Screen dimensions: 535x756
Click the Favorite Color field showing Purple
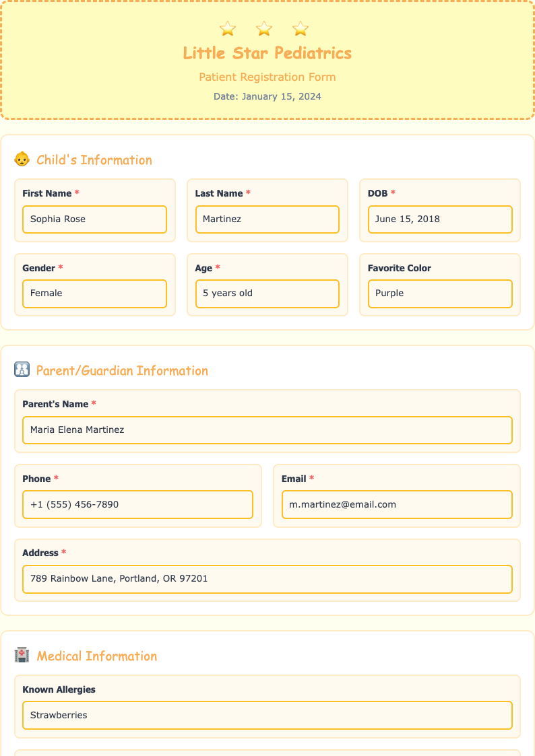(x=440, y=294)
